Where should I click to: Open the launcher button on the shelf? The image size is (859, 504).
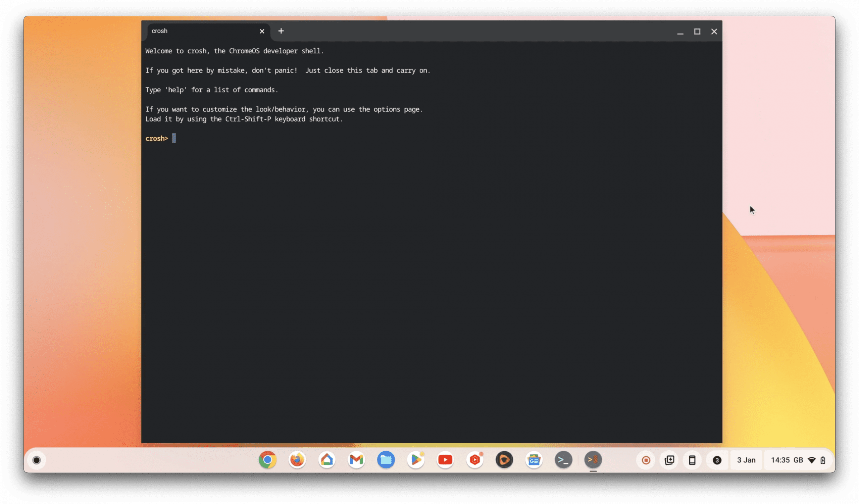(37, 460)
